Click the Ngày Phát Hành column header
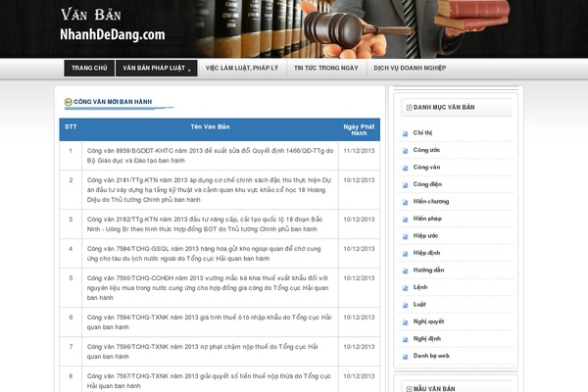The width and height of the screenshot is (588, 392). 359,129
